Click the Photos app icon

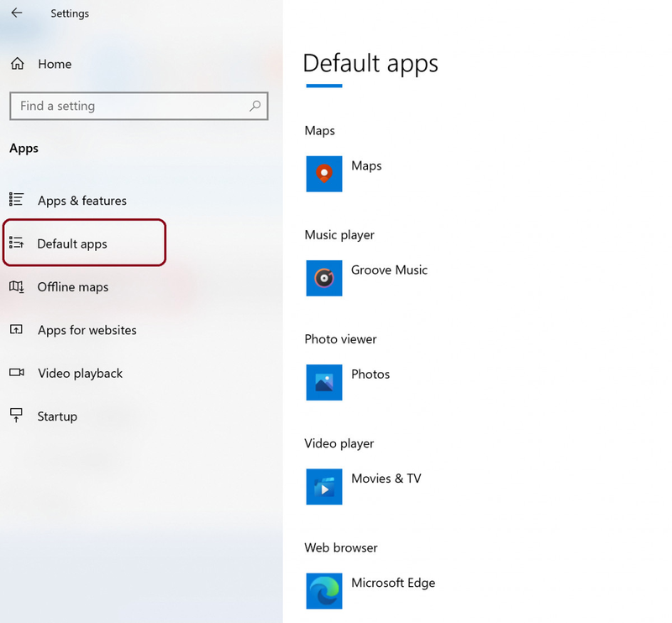tap(324, 382)
